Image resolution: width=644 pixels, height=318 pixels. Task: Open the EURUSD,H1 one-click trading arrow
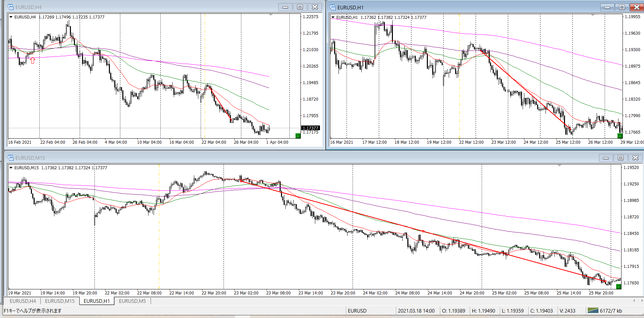[333, 17]
